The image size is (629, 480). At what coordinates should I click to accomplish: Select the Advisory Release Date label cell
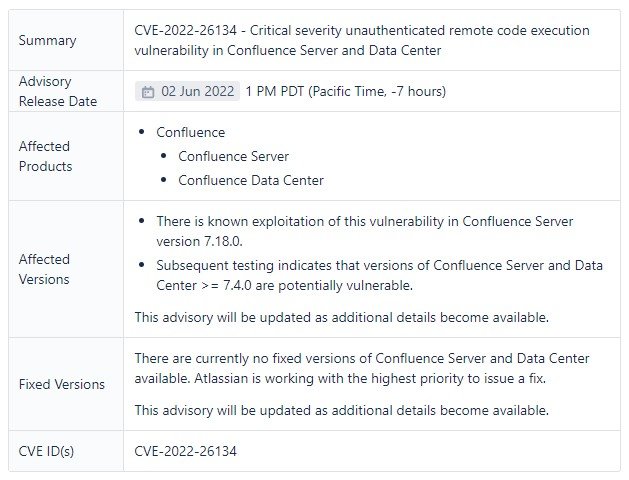59,91
